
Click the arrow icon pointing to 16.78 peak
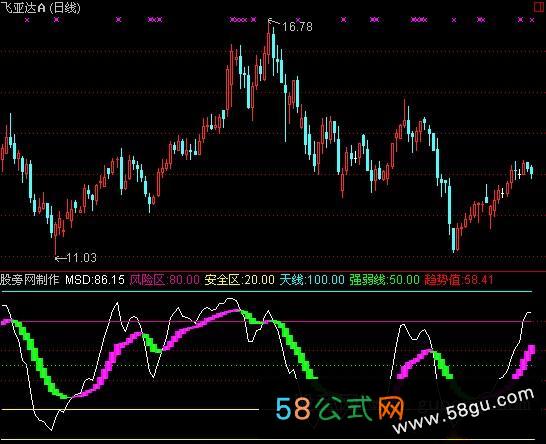(x=274, y=22)
